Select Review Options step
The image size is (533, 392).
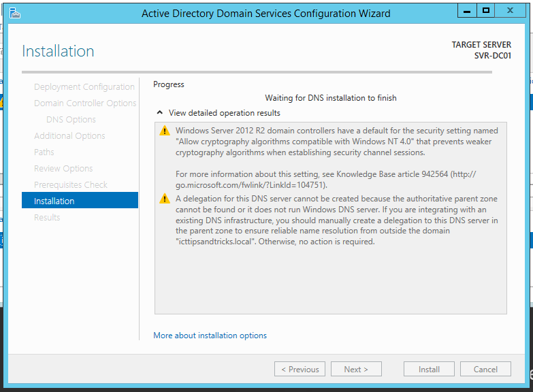[63, 168]
